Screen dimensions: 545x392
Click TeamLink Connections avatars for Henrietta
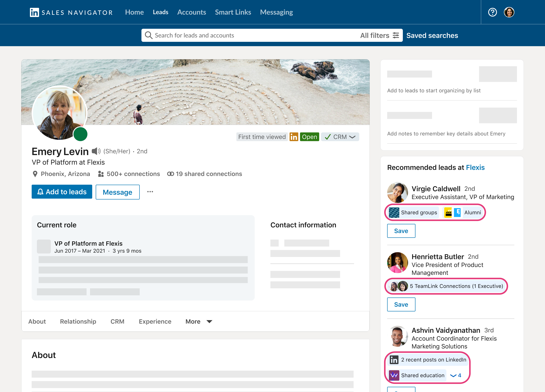coord(398,286)
